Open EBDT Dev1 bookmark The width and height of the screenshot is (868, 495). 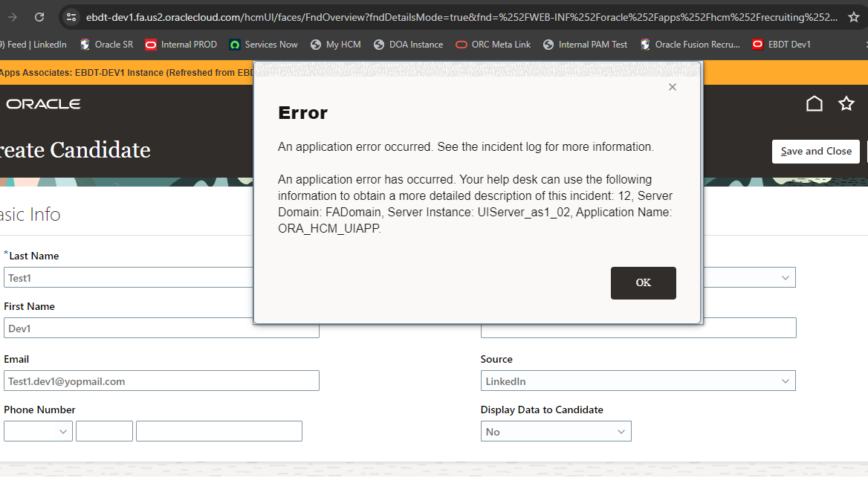[782, 45]
